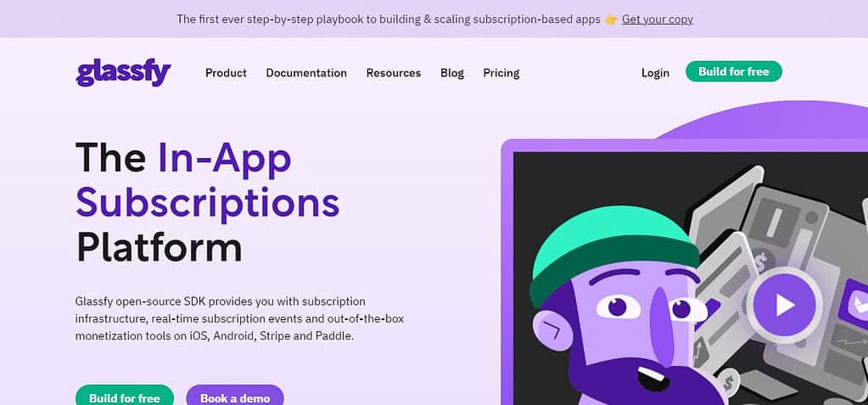Open the Pricing page
The image size is (868, 405).
[501, 73]
